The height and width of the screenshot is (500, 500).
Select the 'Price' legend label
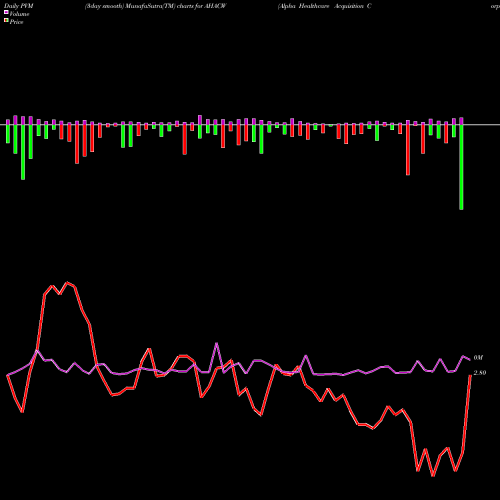[16, 22]
